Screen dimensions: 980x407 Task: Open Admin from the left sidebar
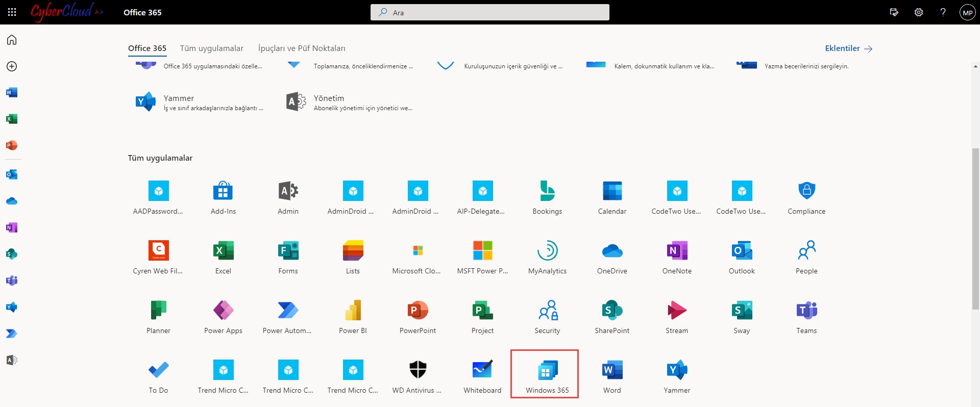click(x=12, y=360)
